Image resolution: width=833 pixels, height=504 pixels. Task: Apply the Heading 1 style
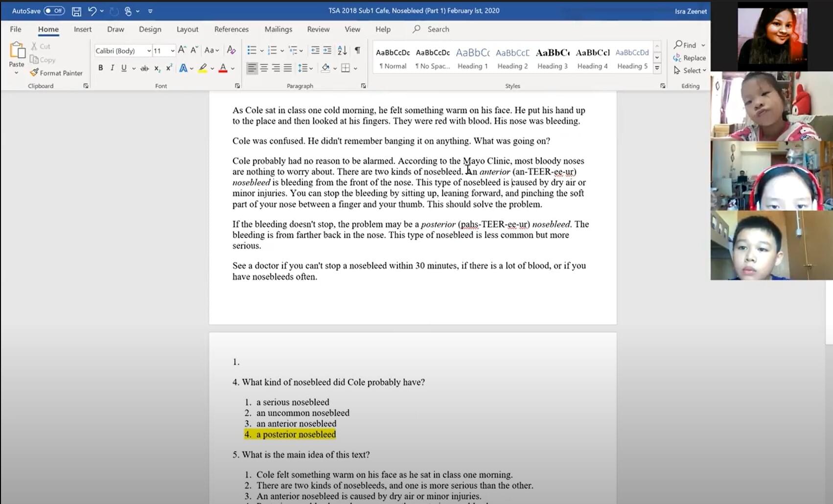click(472, 58)
